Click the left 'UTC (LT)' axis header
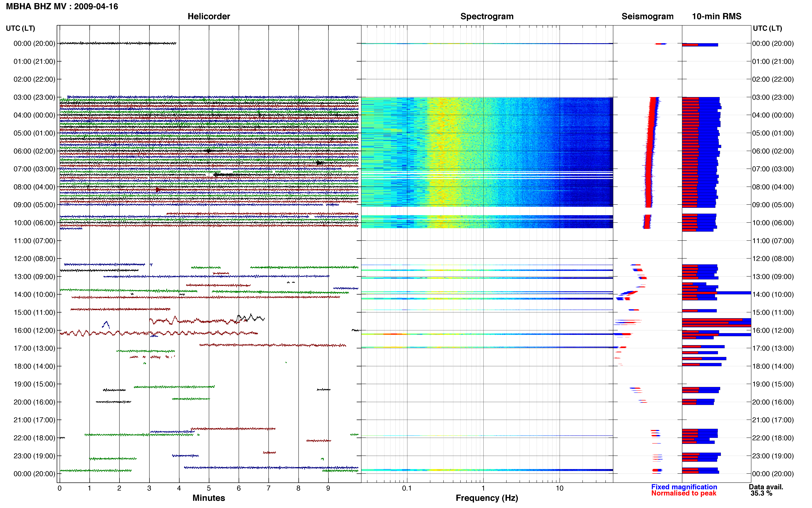 coord(21,28)
